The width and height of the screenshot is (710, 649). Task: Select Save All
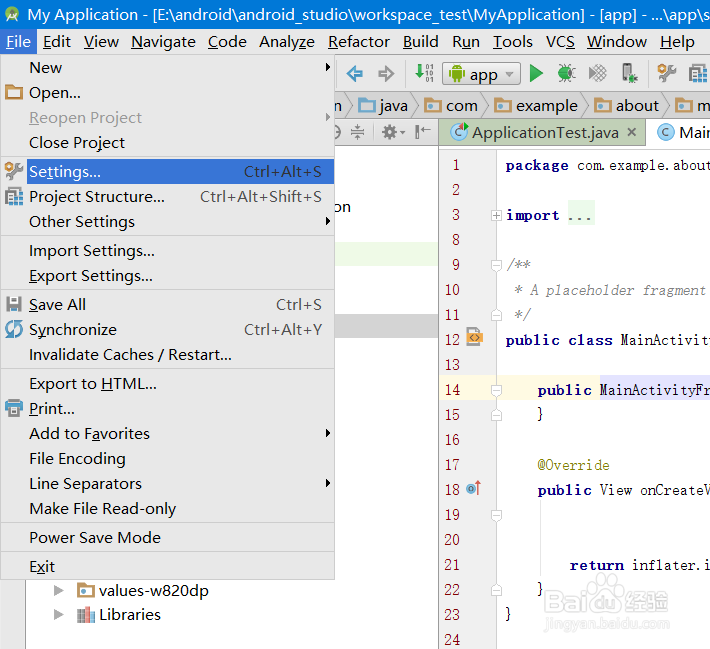tap(167, 304)
